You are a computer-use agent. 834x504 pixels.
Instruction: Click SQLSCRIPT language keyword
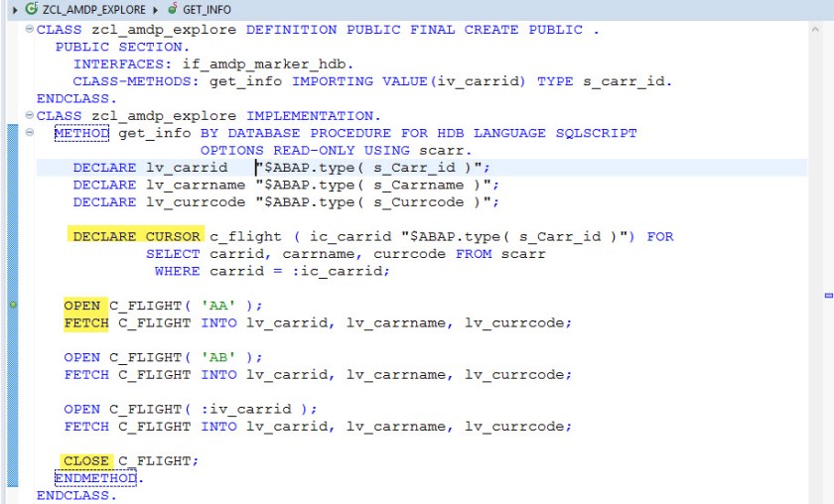(596, 133)
